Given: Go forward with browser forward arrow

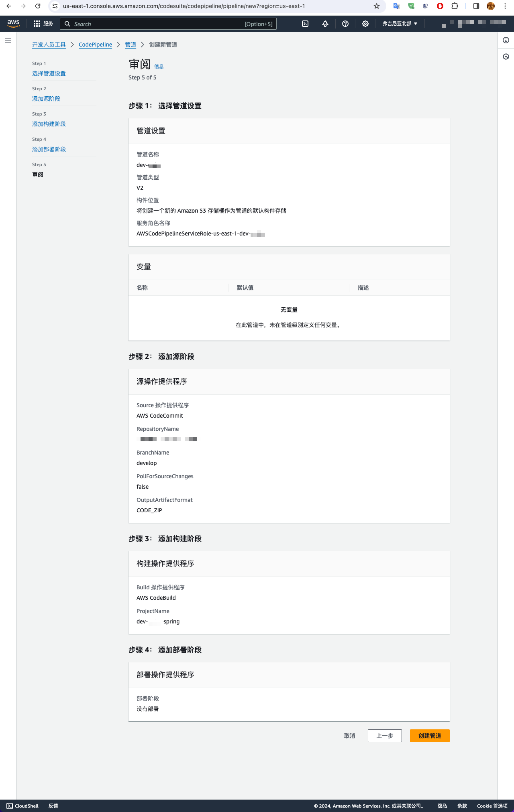Looking at the screenshot, I should (x=23, y=6).
